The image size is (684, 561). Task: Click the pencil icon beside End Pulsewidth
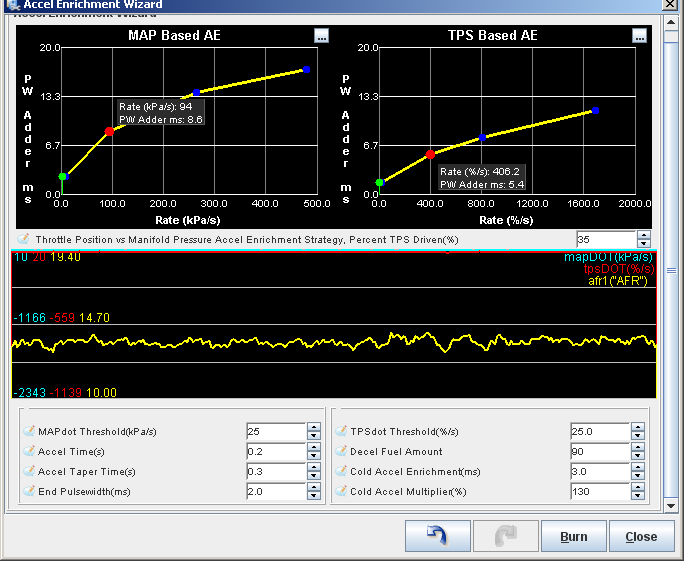pos(27,491)
